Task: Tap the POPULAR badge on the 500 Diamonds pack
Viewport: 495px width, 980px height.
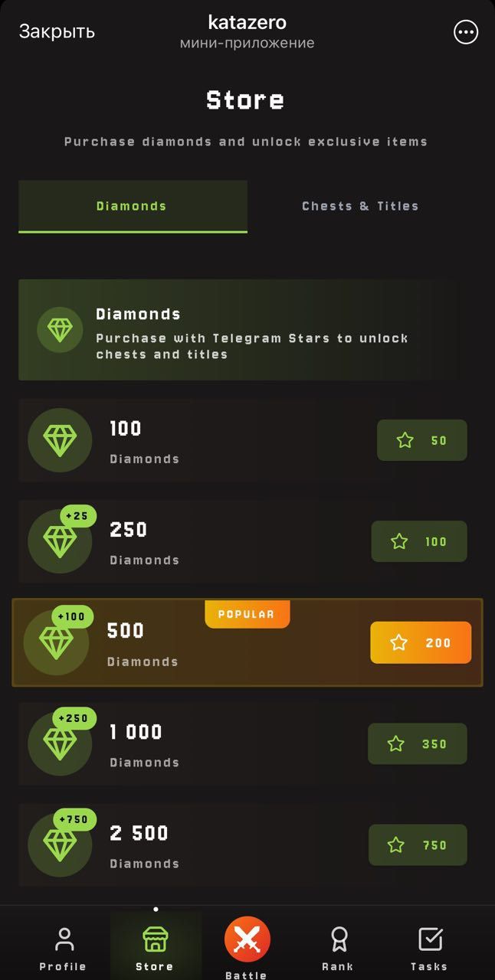Action: (247, 613)
